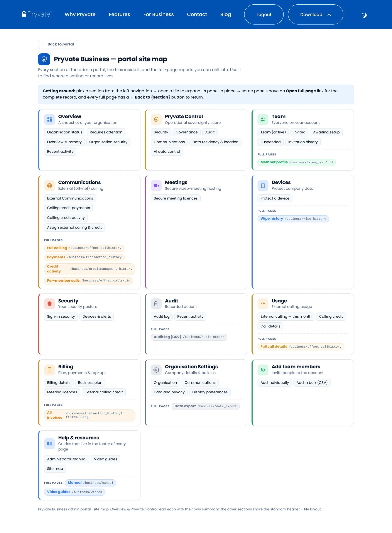Open the Add in bulk (CSV) tile
The width and height of the screenshot is (392, 533).
pyautogui.click(x=312, y=382)
